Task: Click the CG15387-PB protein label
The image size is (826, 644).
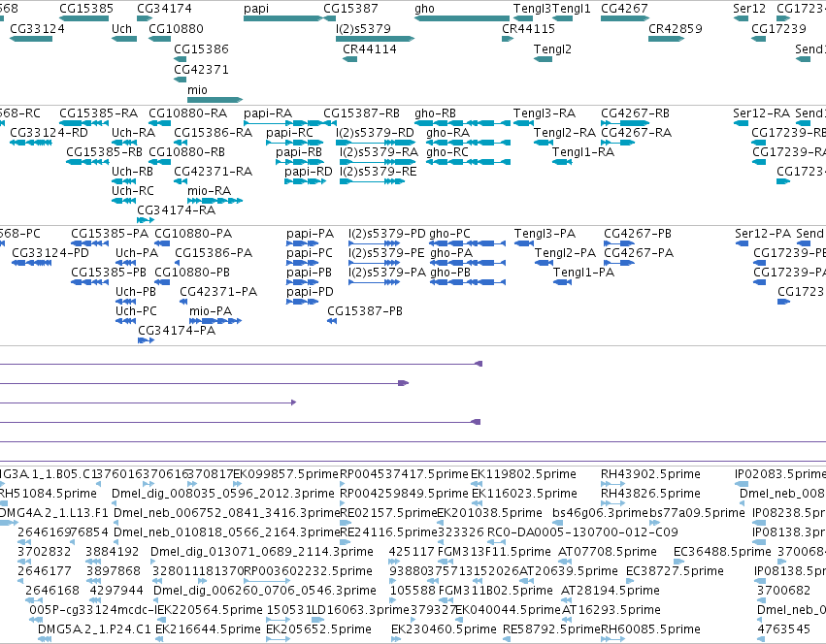Action: 365,310
